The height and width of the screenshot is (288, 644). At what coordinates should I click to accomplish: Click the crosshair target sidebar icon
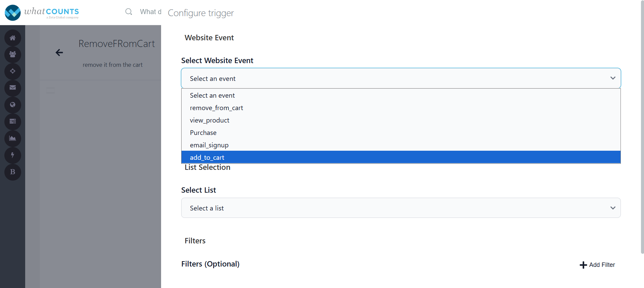tap(13, 71)
